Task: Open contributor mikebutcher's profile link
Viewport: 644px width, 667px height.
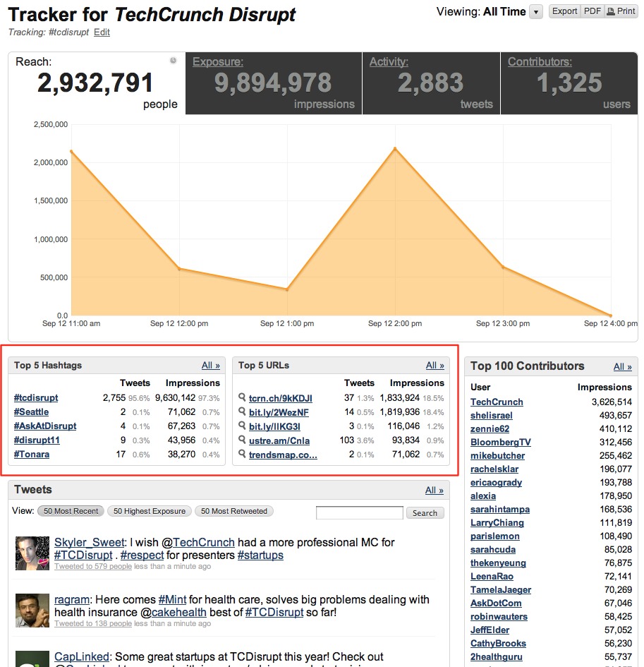Action: click(497, 455)
